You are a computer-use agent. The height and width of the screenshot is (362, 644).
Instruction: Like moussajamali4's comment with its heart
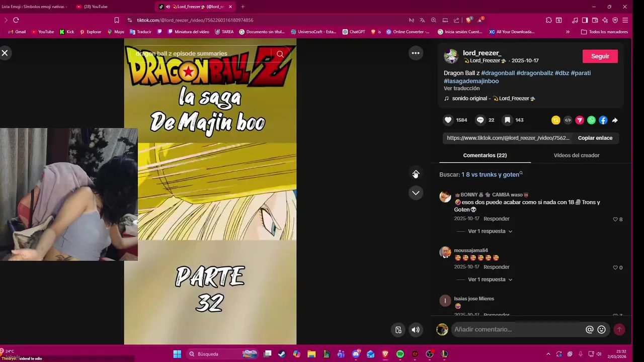615,267
